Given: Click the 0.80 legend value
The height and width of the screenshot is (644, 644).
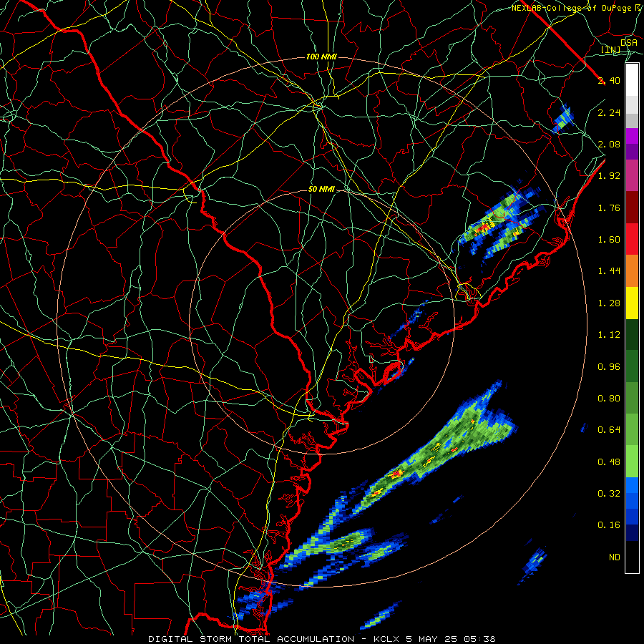Looking at the screenshot, I should [609, 399].
